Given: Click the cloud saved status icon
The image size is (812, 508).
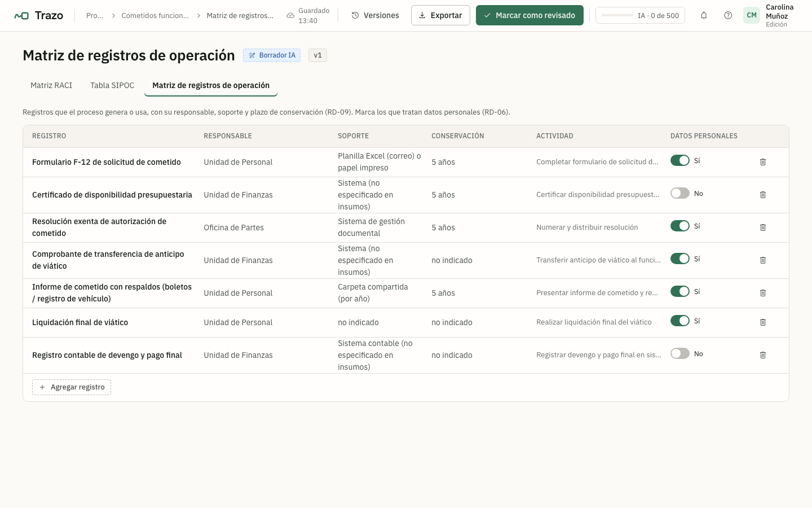Looking at the screenshot, I should 290,15.
